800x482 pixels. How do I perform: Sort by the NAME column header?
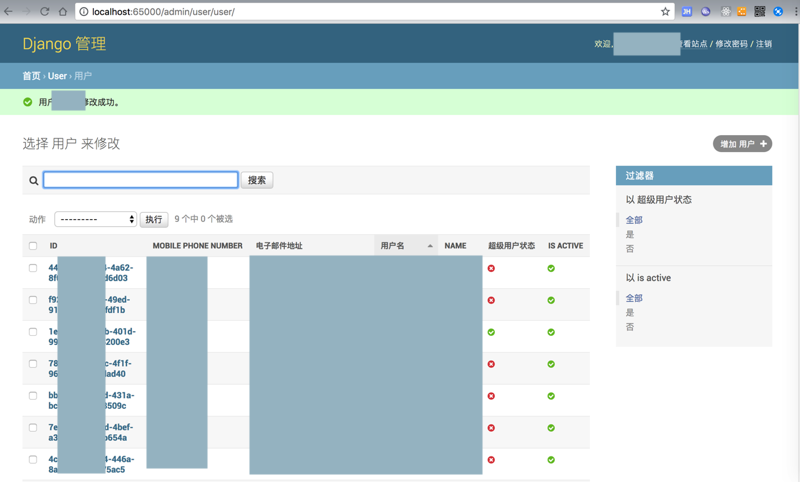(455, 246)
